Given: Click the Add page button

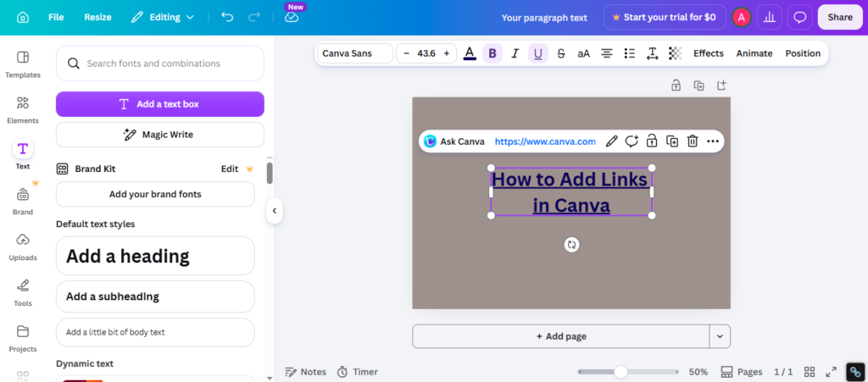Looking at the screenshot, I should point(561,336).
